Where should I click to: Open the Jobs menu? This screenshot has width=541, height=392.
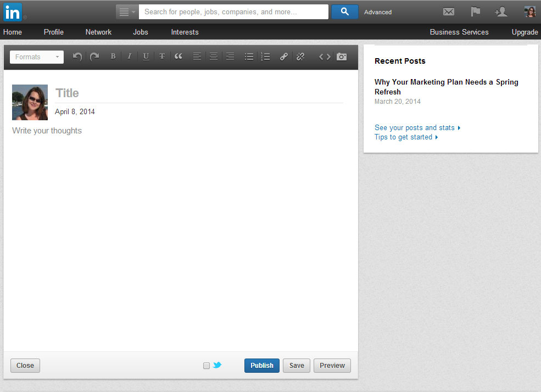pyautogui.click(x=141, y=32)
